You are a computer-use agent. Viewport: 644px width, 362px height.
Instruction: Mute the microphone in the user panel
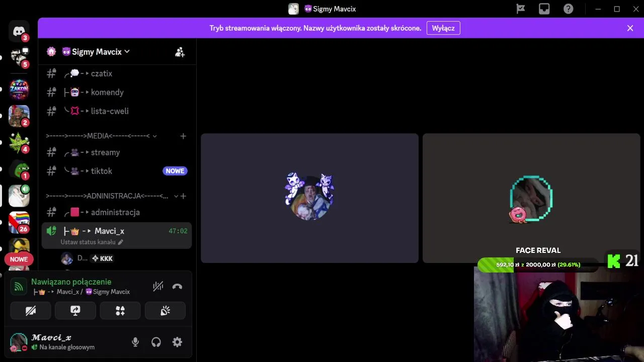click(135, 342)
